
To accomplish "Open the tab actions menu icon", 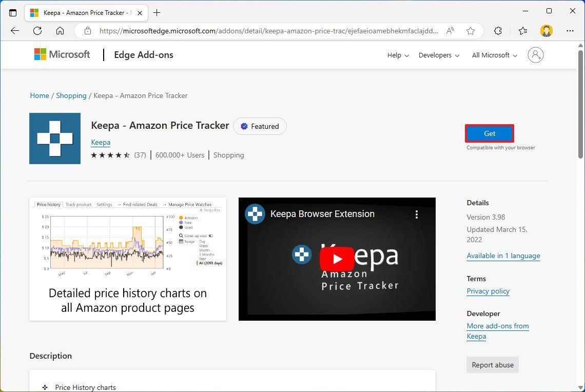I will 13,13.
